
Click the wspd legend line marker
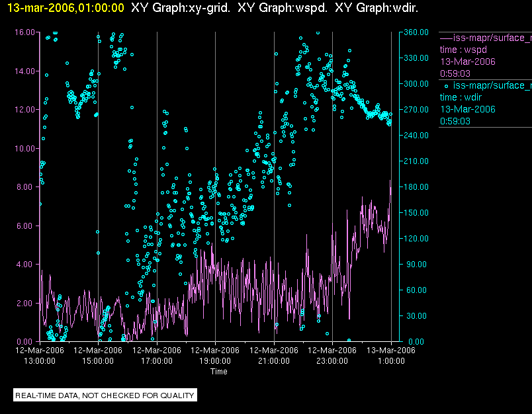click(x=446, y=38)
